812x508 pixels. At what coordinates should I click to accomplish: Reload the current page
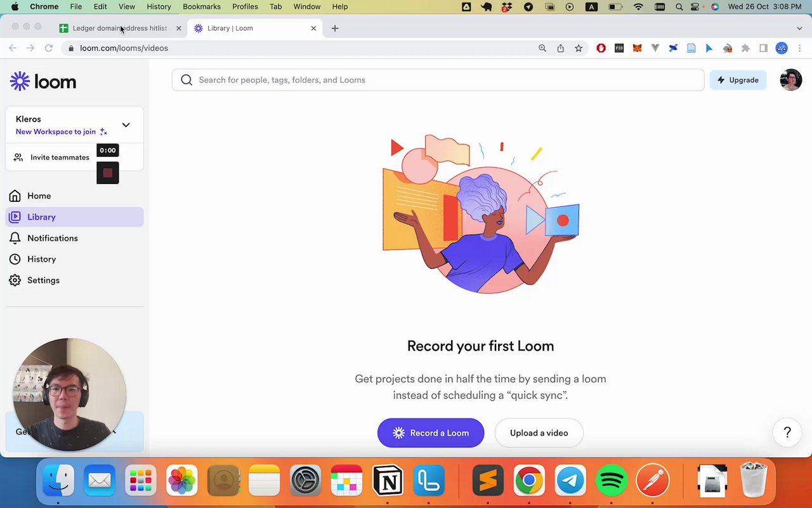49,48
